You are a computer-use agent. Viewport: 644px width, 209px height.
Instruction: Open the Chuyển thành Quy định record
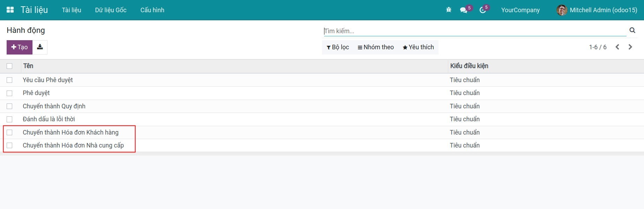click(54, 106)
